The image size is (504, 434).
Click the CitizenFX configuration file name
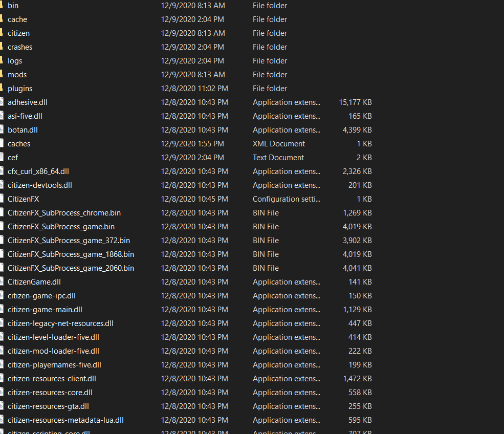(x=23, y=199)
